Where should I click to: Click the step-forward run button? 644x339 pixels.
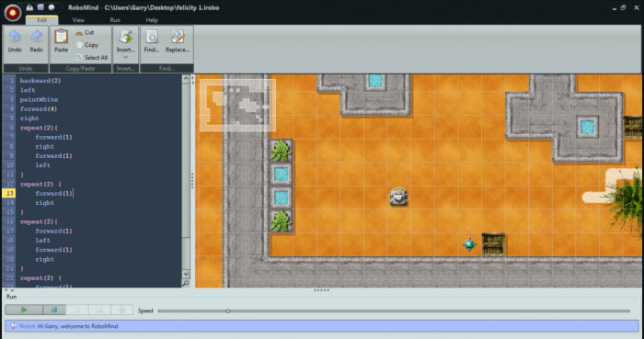[x=53, y=310]
